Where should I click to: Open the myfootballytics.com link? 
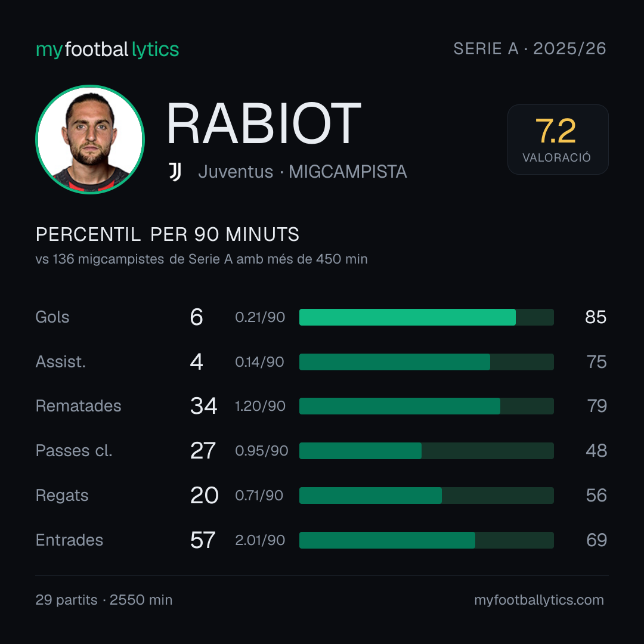click(x=539, y=600)
